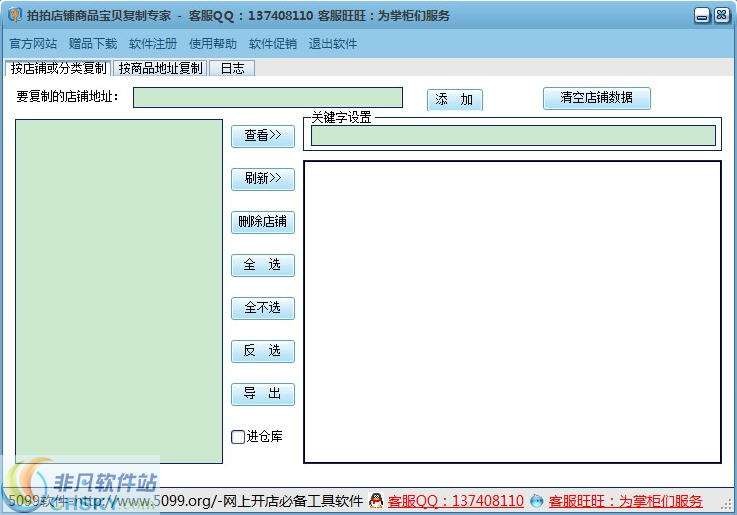Screen dimensions: 737x515
Task: Click the 反选 button
Action: pyautogui.click(x=263, y=351)
